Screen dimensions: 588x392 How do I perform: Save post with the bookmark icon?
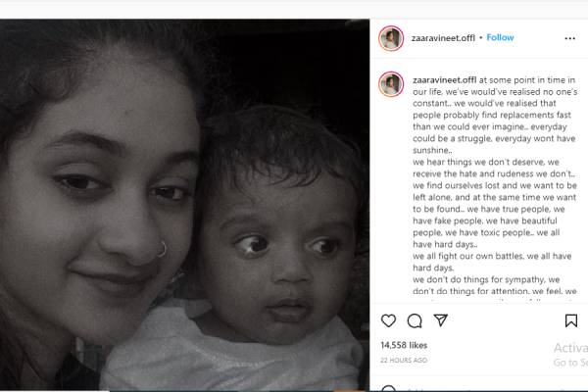click(570, 320)
